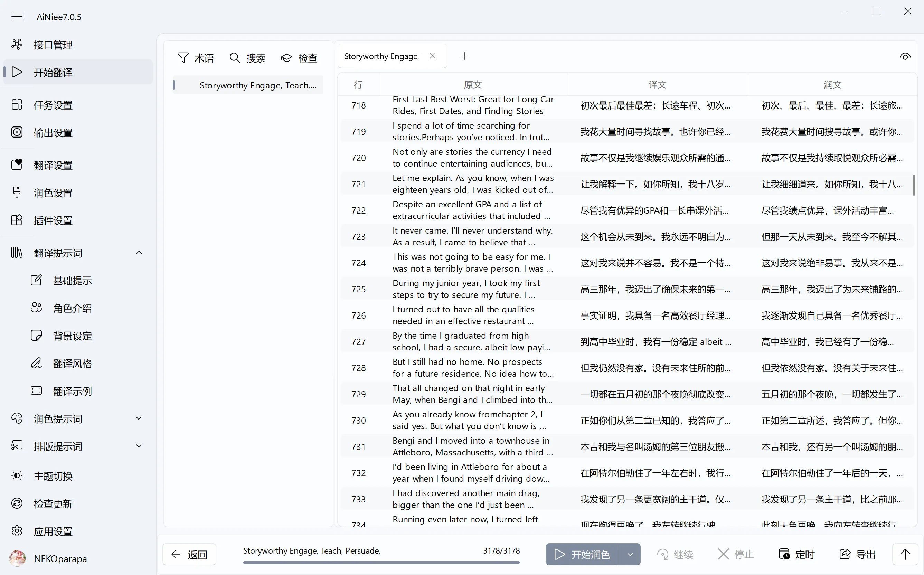
Task: Click the 搜索 search tool
Action: [247, 58]
